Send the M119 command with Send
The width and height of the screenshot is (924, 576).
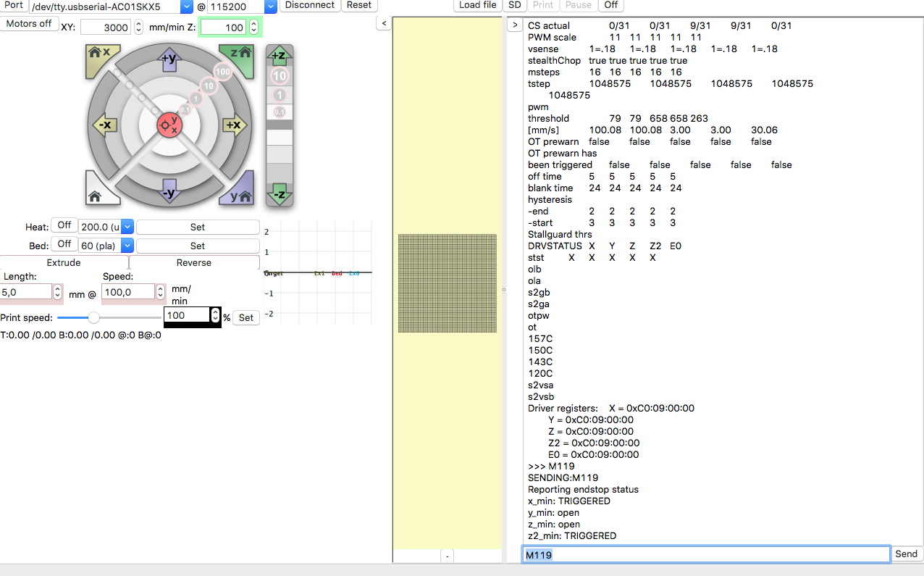(906, 554)
